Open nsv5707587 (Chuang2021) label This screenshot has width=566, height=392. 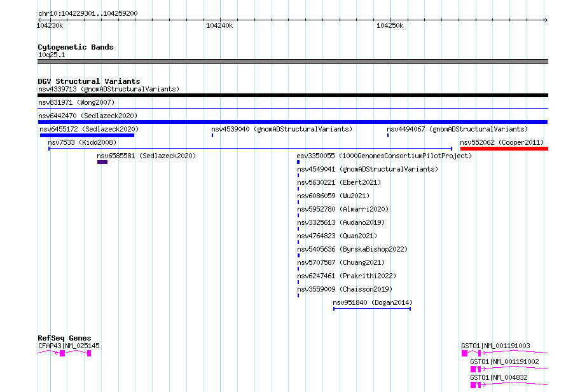click(x=341, y=262)
